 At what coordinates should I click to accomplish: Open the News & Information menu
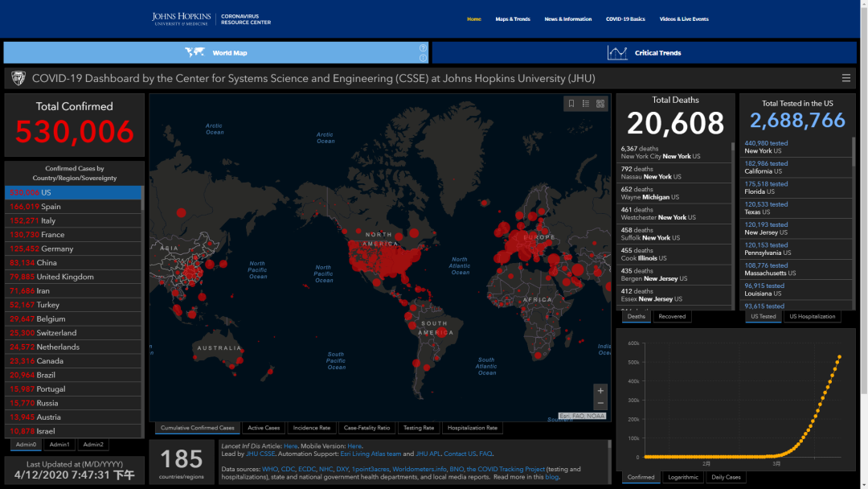pos(567,19)
